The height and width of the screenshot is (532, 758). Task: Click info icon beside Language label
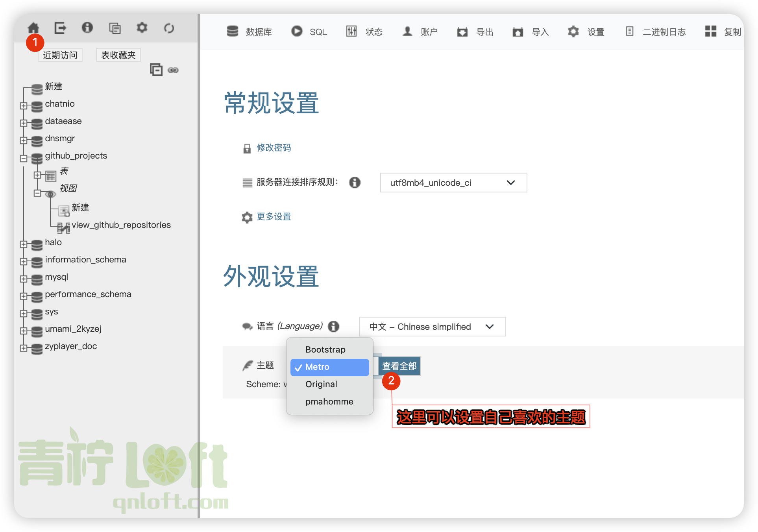(x=334, y=326)
